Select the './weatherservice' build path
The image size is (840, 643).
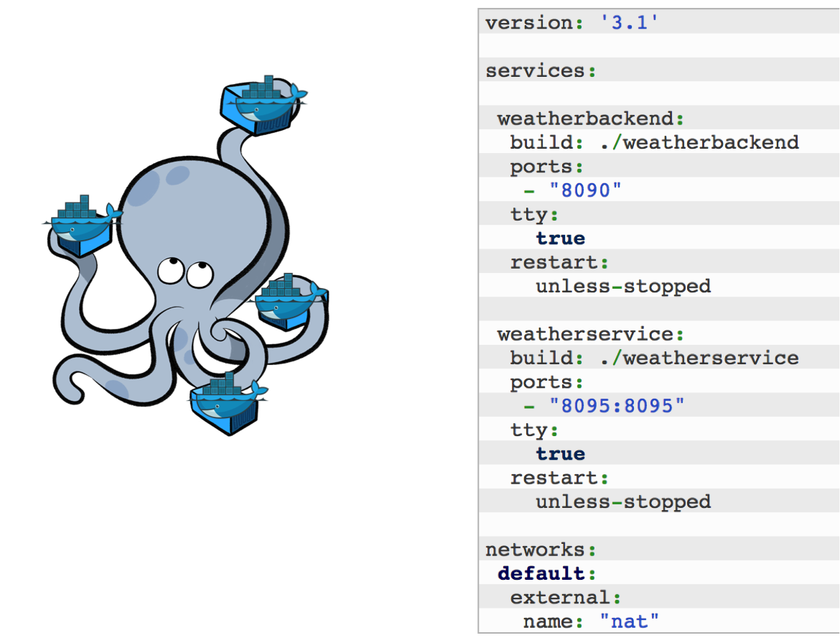(700, 358)
